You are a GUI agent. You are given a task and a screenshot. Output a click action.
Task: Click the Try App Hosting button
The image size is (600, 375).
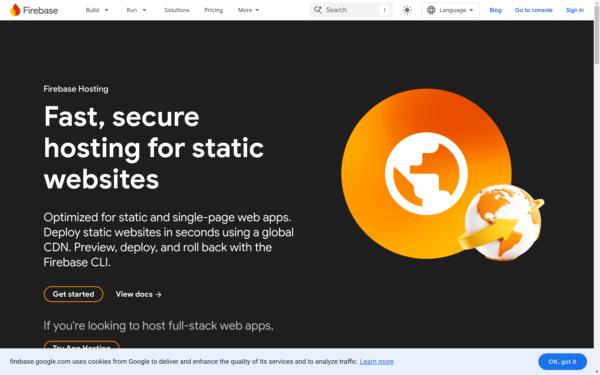pos(82,344)
